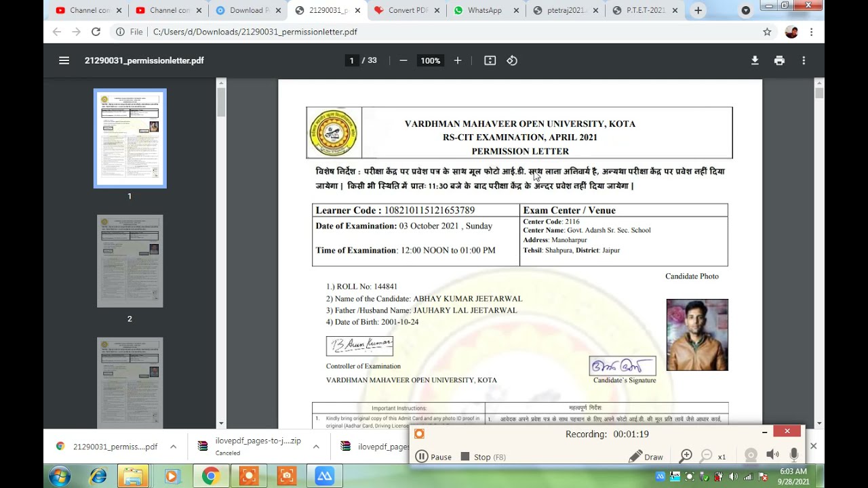Click the 100% zoom level field
The height and width of the screenshot is (488, 868).
click(430, 60)
